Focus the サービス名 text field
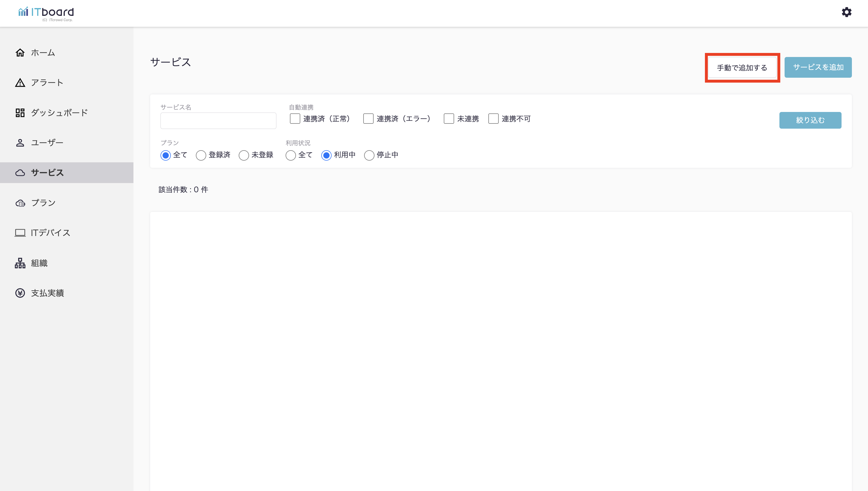This screenshot has width=868, height=491. [x=218, y=121]
